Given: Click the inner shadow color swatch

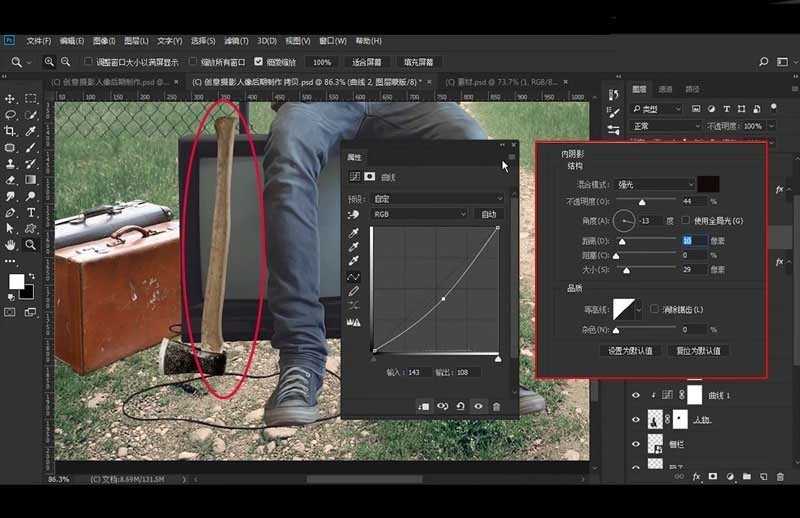Looking at the screenshot, I should (708, 184).
